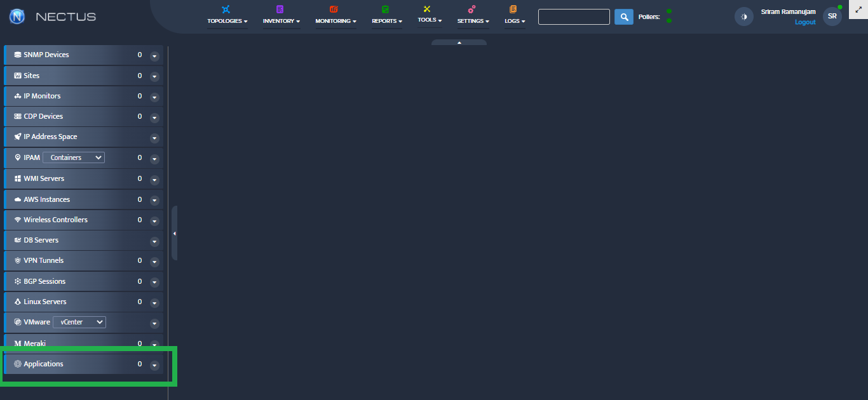Click the search input field
868x400 pixels.
point(574,17)
